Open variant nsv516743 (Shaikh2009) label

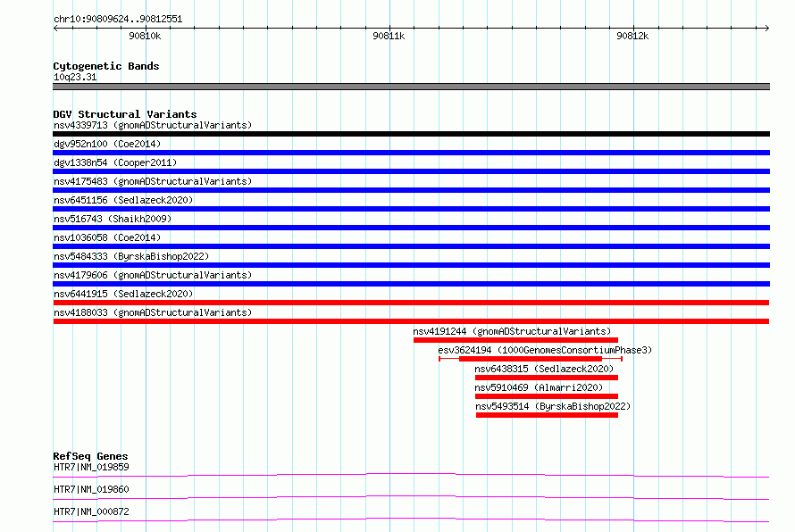(x=113, y=219)
